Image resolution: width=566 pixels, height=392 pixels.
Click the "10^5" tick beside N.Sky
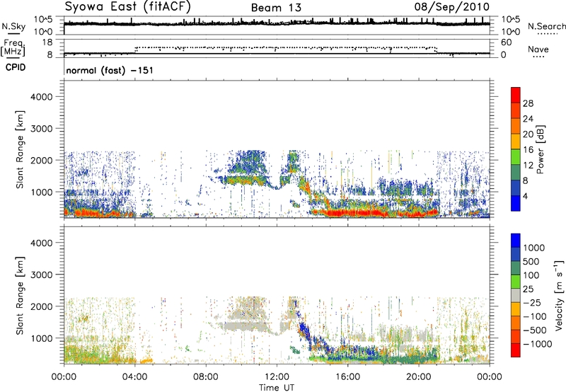point(43,20)
